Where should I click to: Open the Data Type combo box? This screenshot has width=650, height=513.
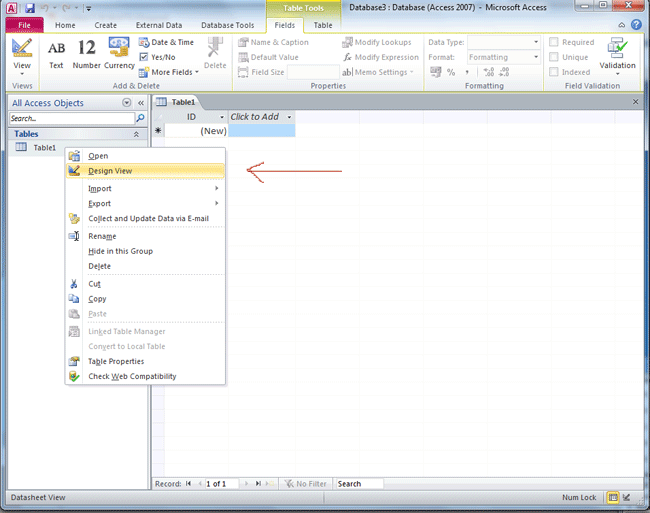click(504, 42)
